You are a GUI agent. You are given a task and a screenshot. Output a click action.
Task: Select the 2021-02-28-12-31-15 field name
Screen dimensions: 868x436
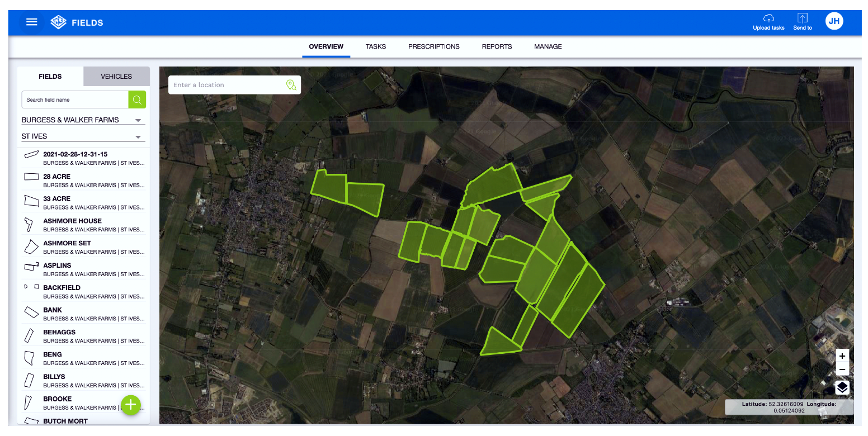pyautogui.click(x=76, y=154)
